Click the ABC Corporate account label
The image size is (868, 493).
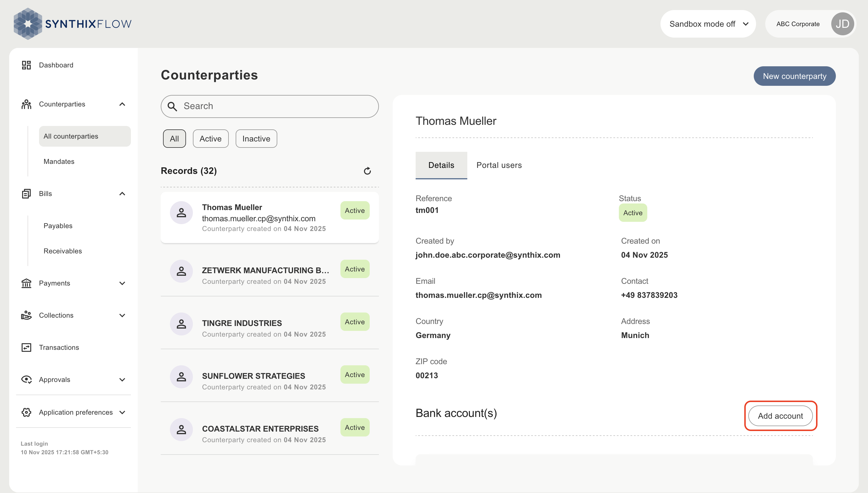click(798, 24)
